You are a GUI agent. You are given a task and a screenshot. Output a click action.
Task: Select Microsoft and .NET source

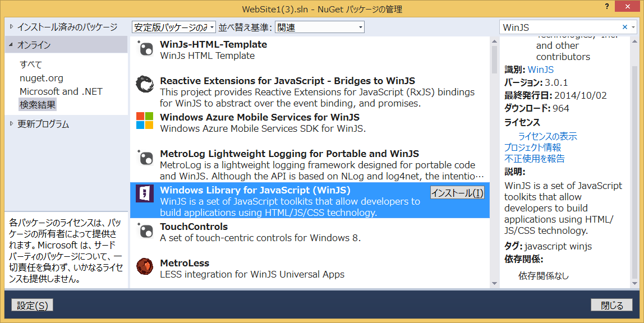click(61, 91)
